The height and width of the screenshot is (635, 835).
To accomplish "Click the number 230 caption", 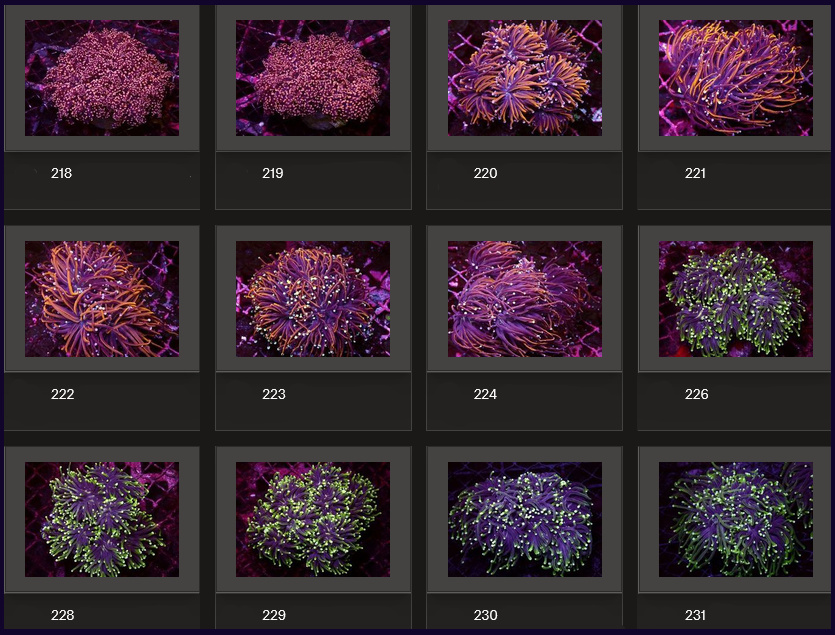I will (485, 615).
